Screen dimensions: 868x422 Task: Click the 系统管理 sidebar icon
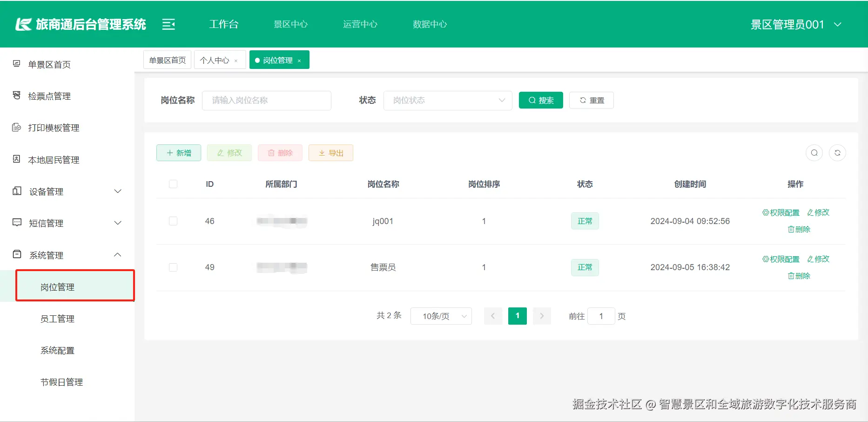[x=17, y=254]
